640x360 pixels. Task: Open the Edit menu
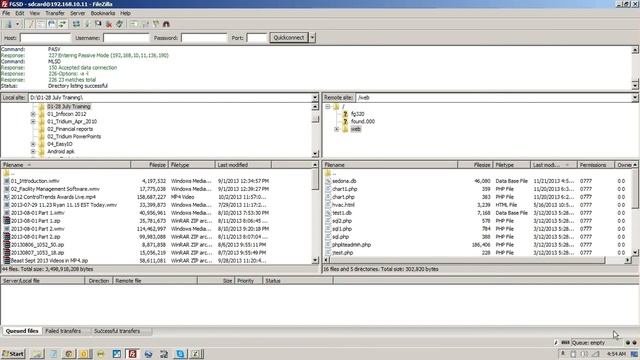click(x=19, y=13)
